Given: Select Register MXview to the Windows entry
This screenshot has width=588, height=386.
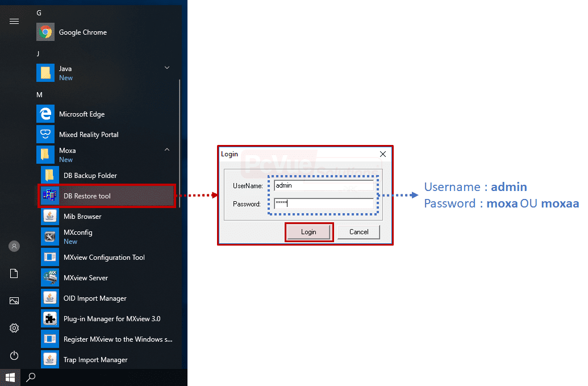Looking at the screenshot, I should click(118, 339).
